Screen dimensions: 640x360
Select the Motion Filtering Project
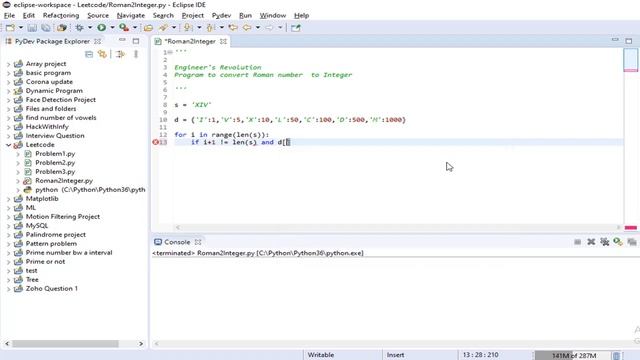(62, 217)
